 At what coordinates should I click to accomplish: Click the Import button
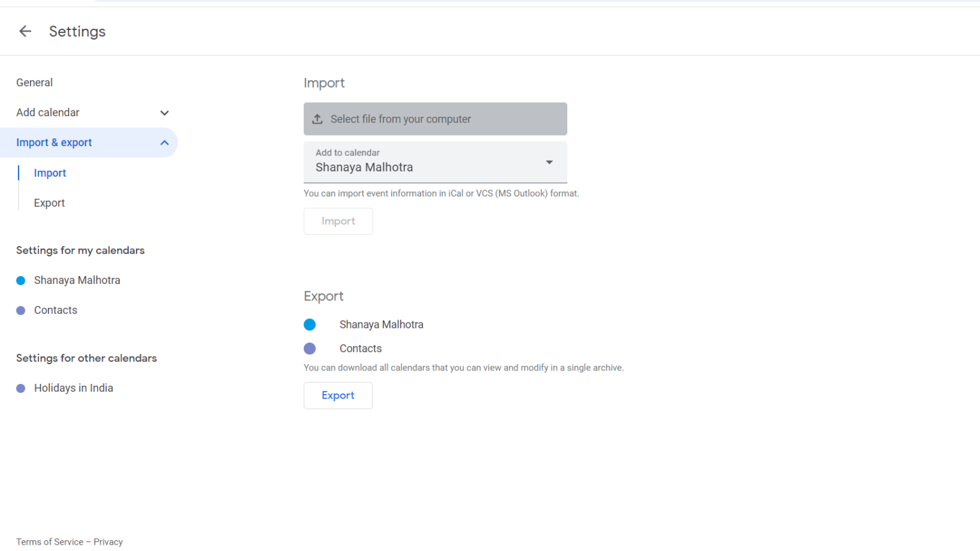(338, 221)
